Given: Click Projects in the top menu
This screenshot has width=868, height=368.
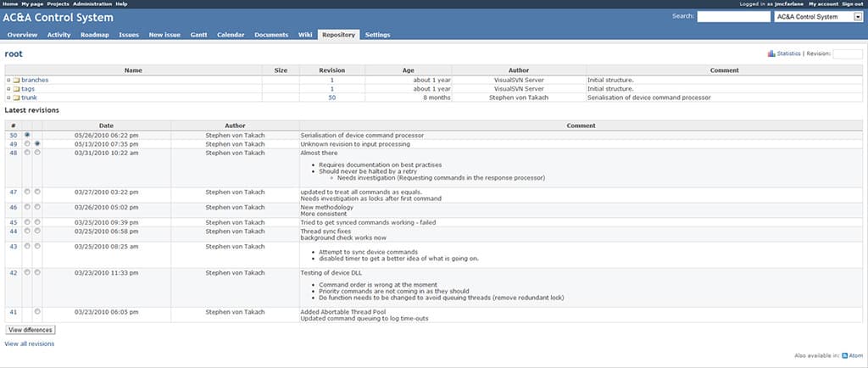Looking at the screenshot, I should (x=58, y=4).
